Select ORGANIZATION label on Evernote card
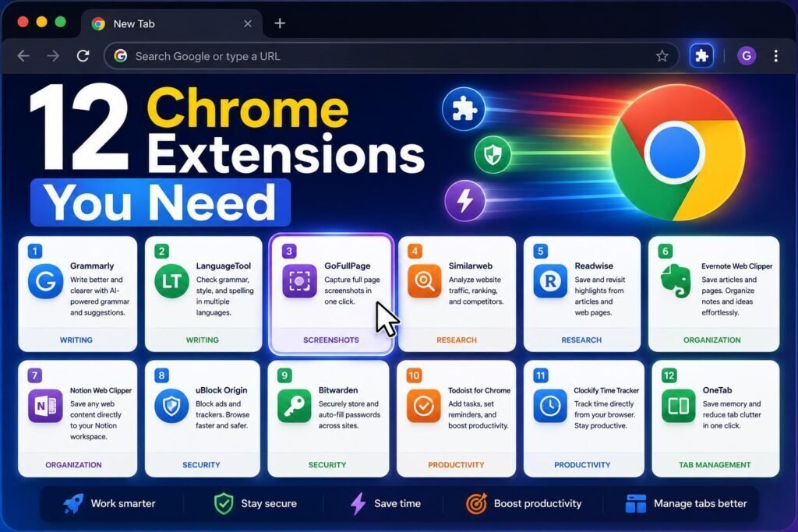The width and height of the screenshot is (798, 532). coord(712,340)
